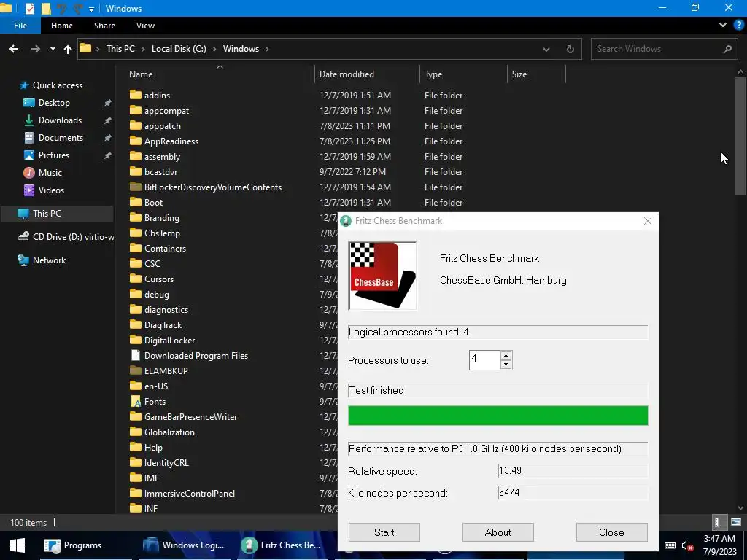Open Pictures in the navigation pane
747x560 pixels.
[54, 155]
